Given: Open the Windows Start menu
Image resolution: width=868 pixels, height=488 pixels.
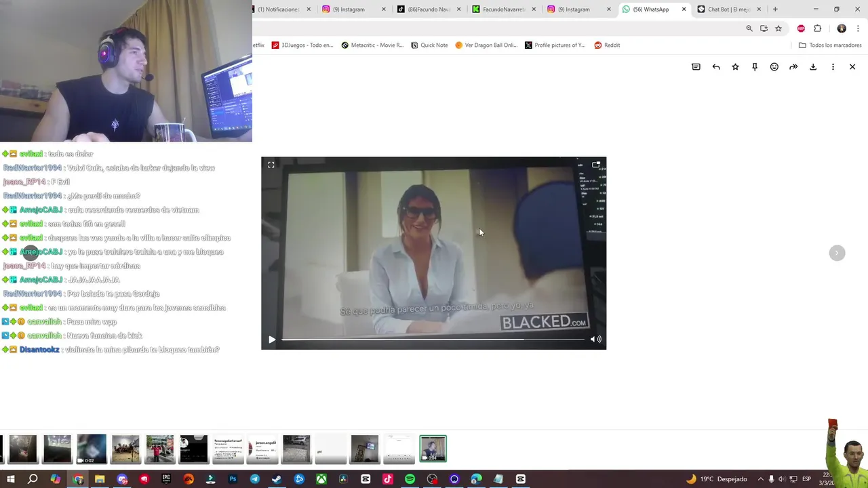Looking at the screenshot, I should click(10, 479).
